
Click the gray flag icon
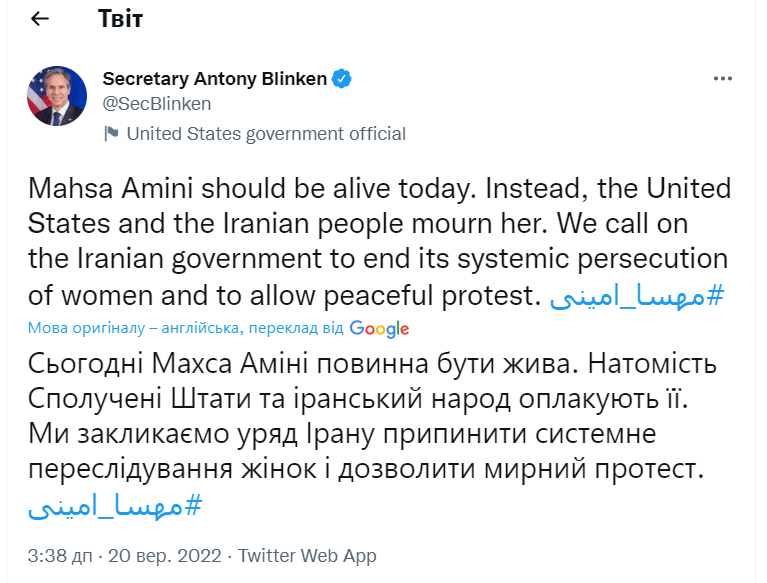point(111,133)
